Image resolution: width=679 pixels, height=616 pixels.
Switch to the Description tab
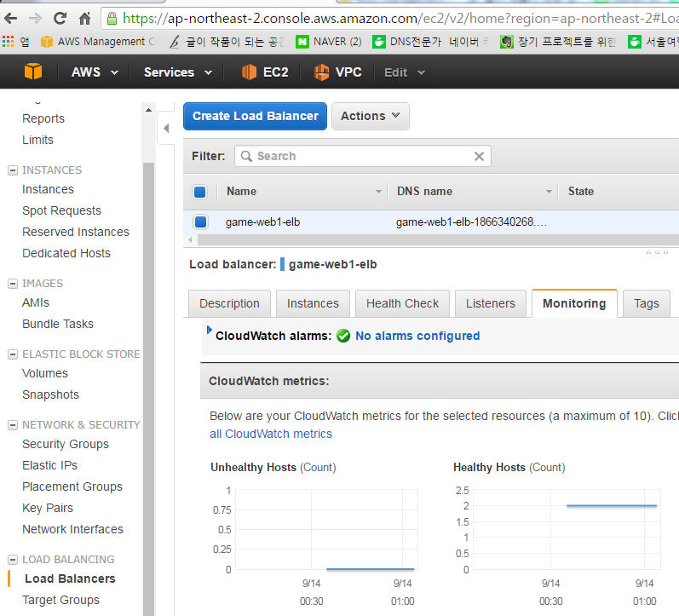tap(229, 303)
